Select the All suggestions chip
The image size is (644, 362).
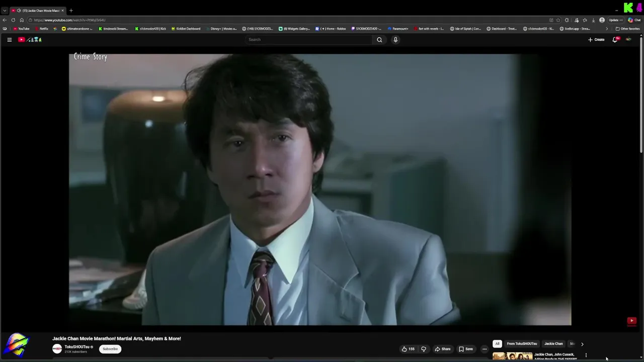point(497,344)
